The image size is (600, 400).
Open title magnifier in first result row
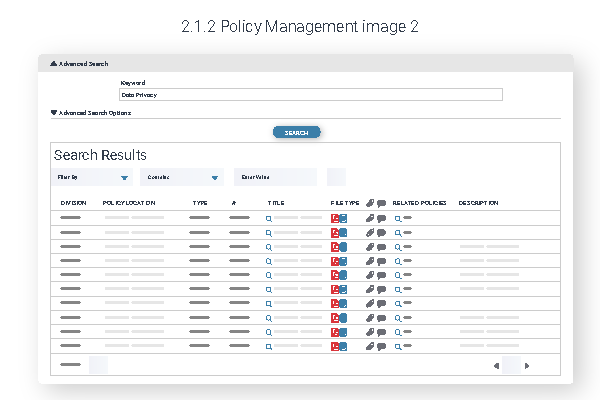(269, 219)
